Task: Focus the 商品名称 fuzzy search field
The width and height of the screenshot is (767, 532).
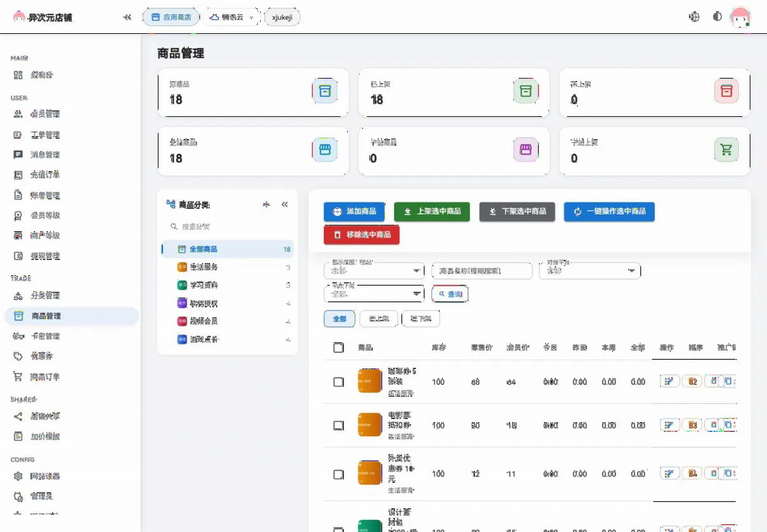Action: click(482, 271)
